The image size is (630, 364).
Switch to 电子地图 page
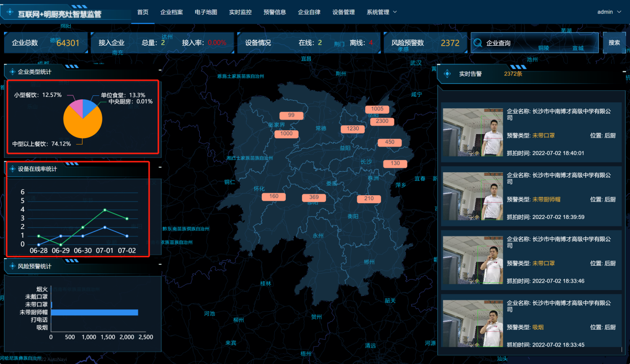point(206,12)
